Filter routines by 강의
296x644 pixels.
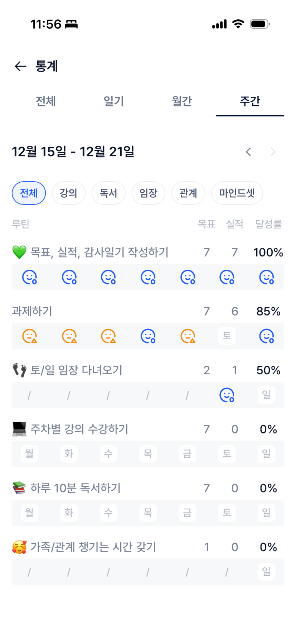pyautogui.click(x=68, y=193)
